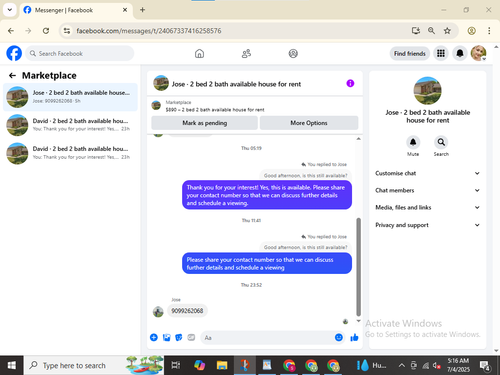Screen dimensions: 500x375
Task: Open conversation information purple icon
Action: pyautogui.click(x=350, y=83)
